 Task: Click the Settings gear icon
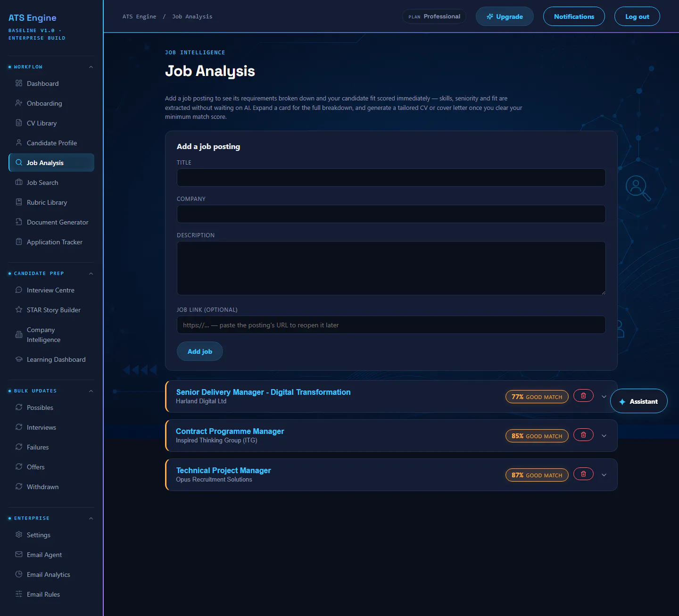(19, 534)
